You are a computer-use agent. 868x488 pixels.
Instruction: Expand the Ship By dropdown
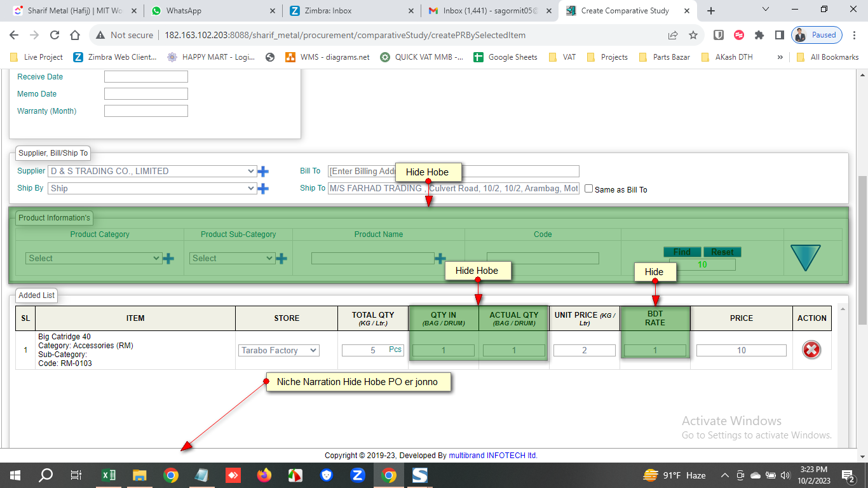[x=153, y=189]
